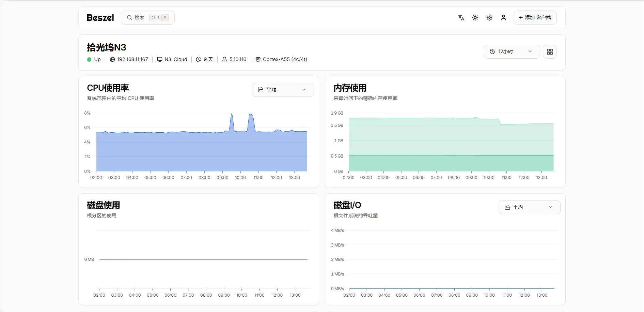Click the 拾光坞N3 system title
The image size is (644, 312).
[x=106, y=47]
